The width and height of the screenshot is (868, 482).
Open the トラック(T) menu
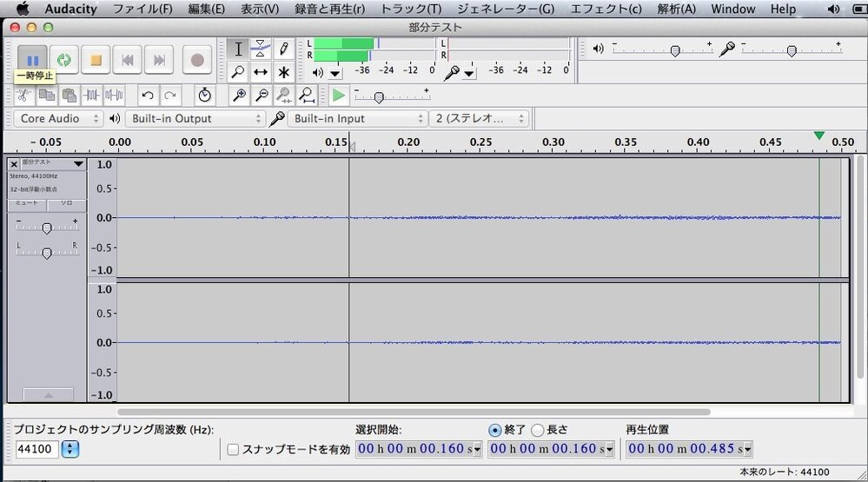tap(411, 9)
